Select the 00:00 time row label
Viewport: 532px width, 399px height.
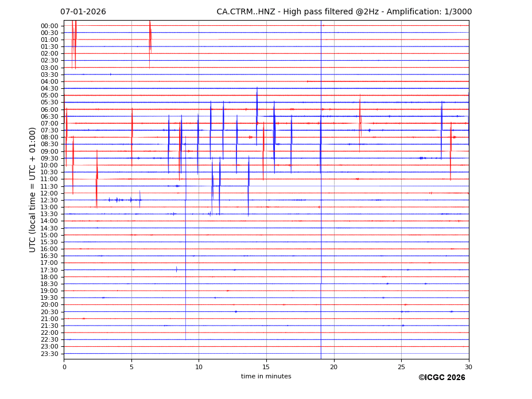49,26
